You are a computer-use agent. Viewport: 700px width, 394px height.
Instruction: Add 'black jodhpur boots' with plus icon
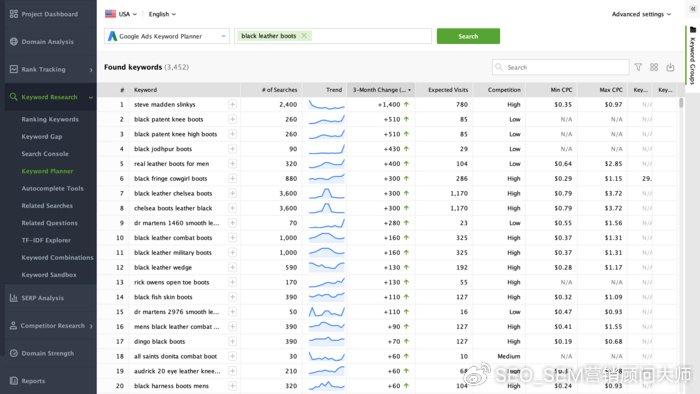coord(232,149)
